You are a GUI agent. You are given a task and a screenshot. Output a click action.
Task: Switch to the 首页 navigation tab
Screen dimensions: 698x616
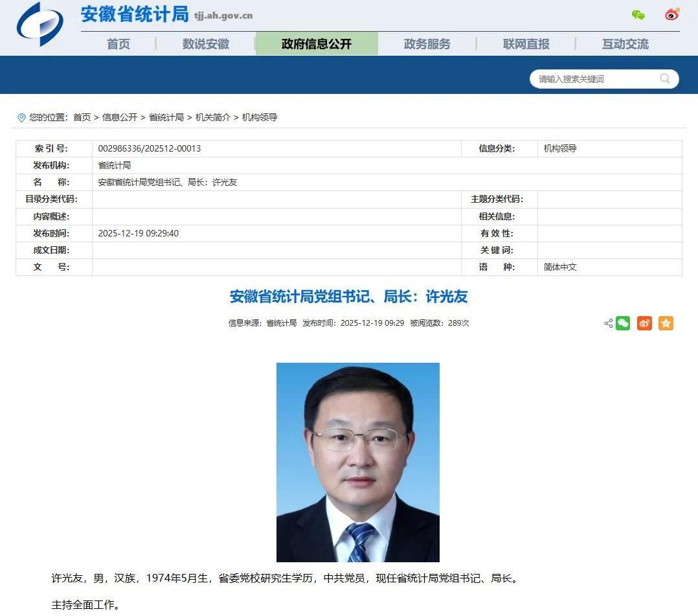point(118,43)
